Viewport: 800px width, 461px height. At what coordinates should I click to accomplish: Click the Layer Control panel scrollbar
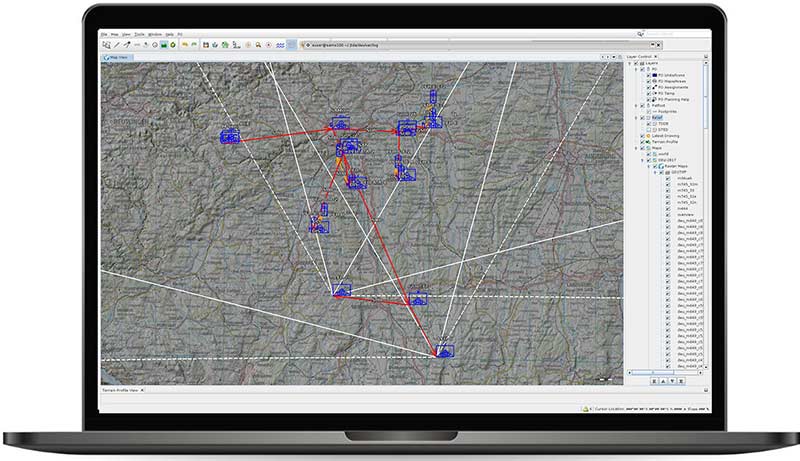704,100
